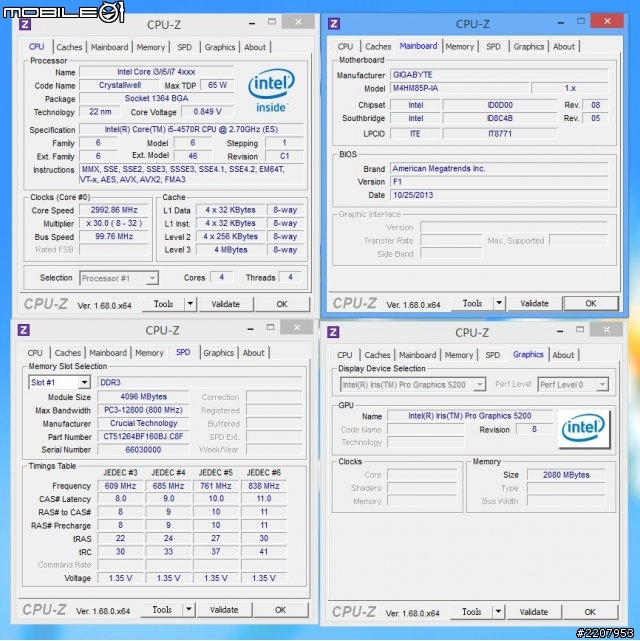Click the CPU-Z logo icon in the Graphics window title bar
Screen dimensions: 640x641
tap(333, 332)
